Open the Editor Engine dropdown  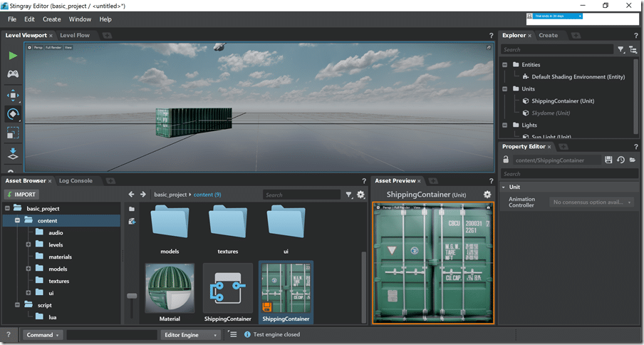190,334
